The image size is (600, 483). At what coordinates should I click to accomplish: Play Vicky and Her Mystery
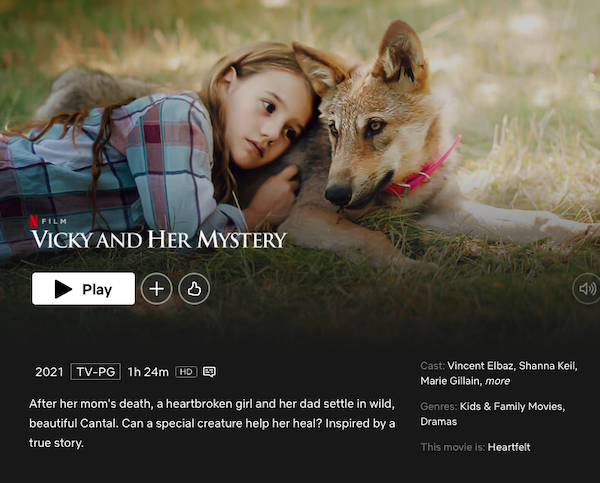tap(83, 289)
